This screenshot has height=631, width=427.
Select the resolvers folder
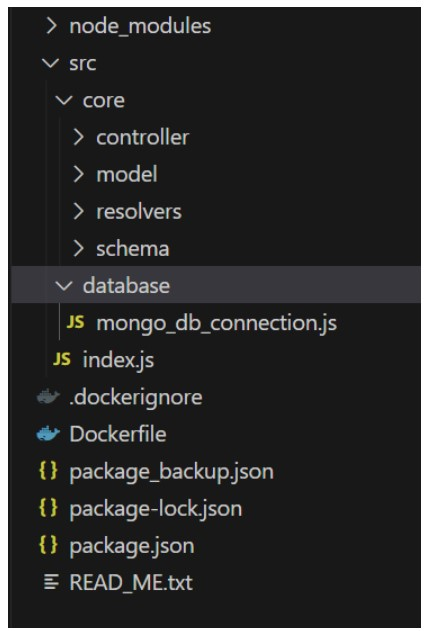pos(139,212)
